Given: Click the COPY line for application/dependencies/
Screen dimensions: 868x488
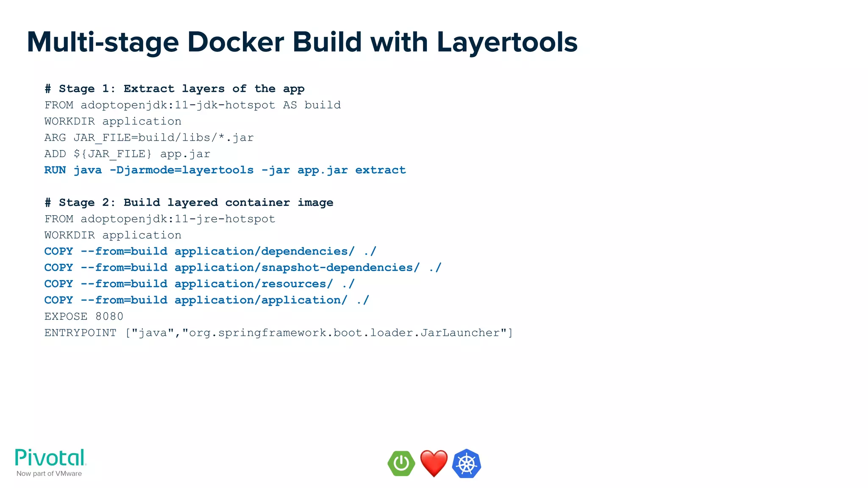Looking at the screenshot, I should pyautogui.click(x=210, y=252).
